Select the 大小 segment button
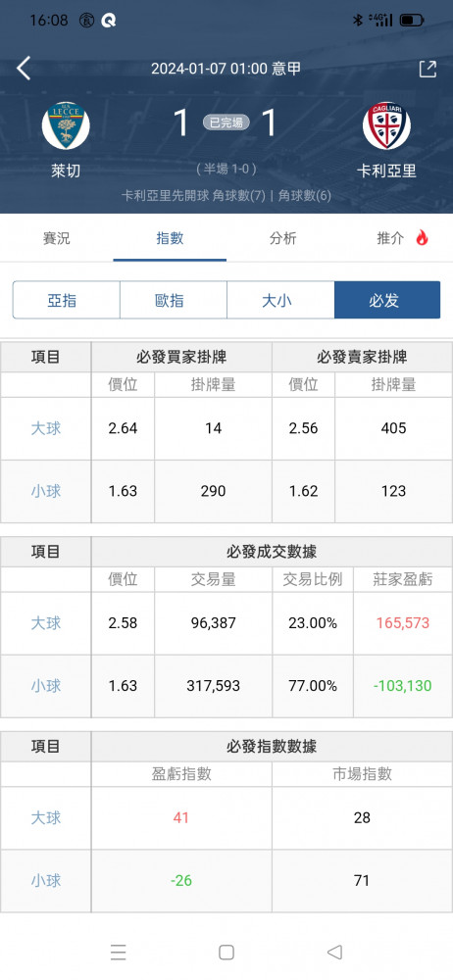Screen dimensions: 453x980 pyautogui.click(x=280, y=301)
